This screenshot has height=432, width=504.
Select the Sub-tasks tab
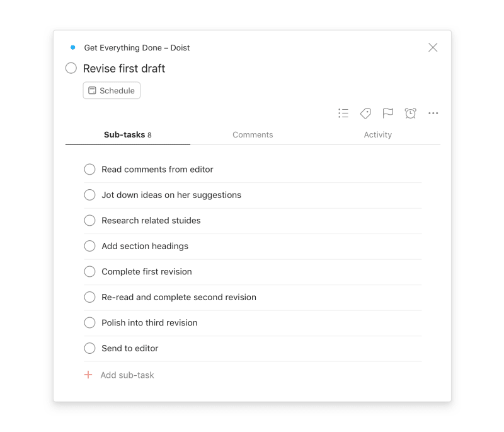coord(127,134)
